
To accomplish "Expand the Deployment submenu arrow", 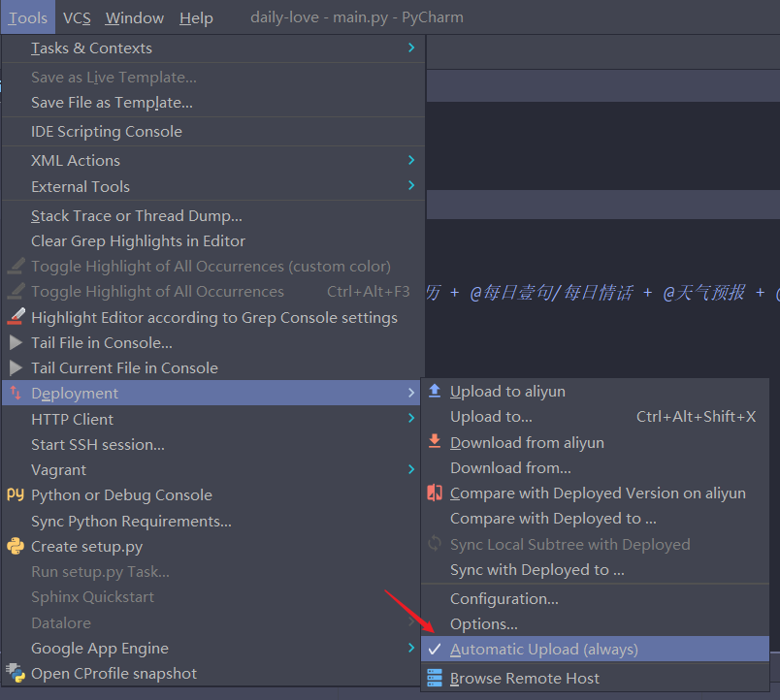I will click(411, 393).
